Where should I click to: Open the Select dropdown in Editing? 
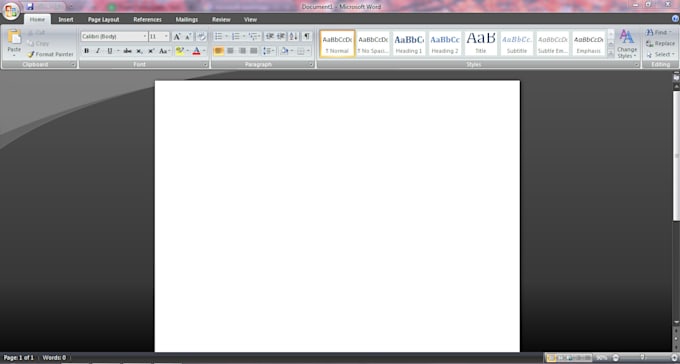[x=660, y=55]
